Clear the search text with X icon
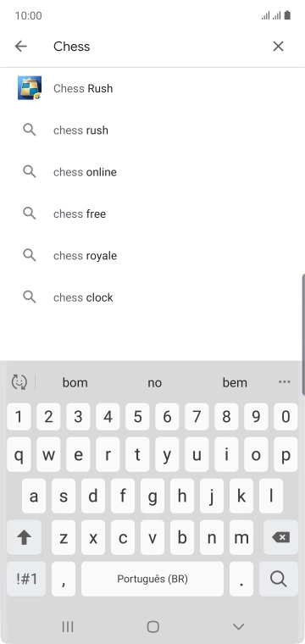 click(x=279, y=47)
